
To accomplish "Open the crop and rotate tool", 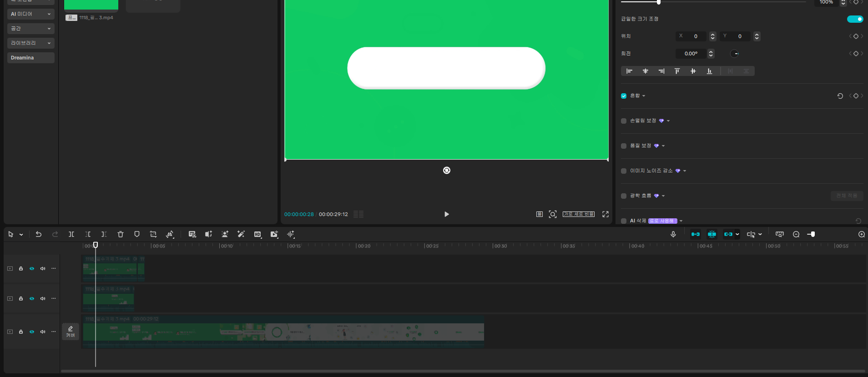I will (x=153, y=234).
